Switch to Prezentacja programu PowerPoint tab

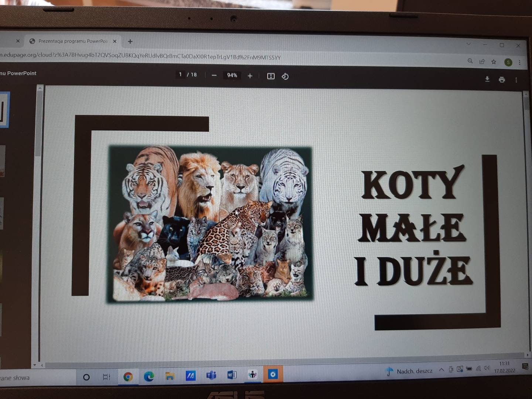point(74,41)
